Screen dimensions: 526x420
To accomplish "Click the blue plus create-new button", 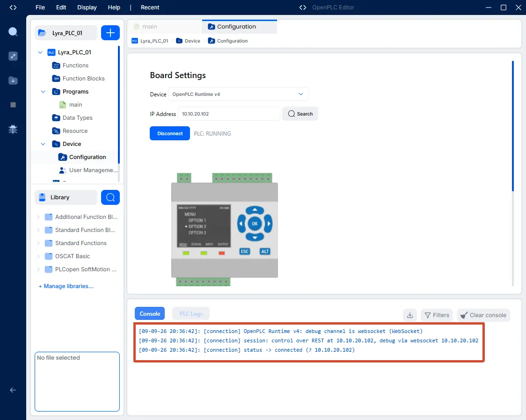I will [110, 33].
